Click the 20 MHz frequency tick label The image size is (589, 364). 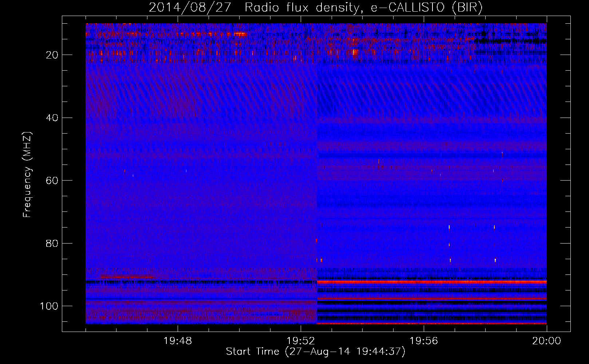52,55
